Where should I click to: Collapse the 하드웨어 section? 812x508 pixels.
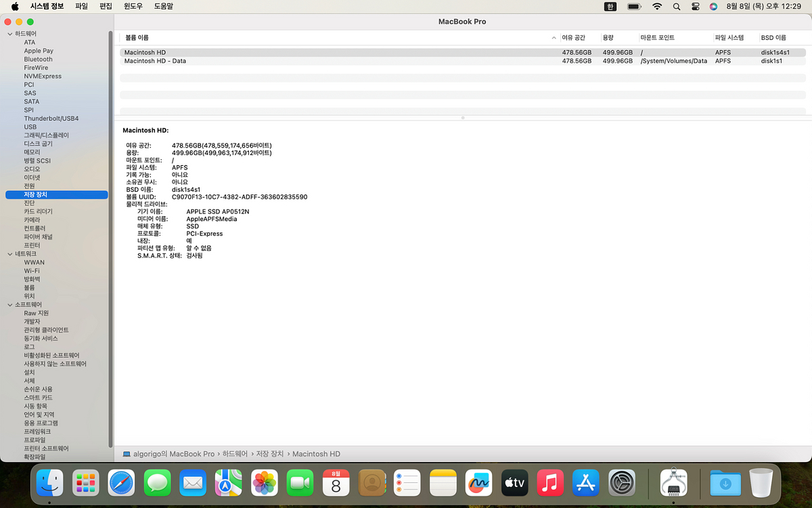9,34
